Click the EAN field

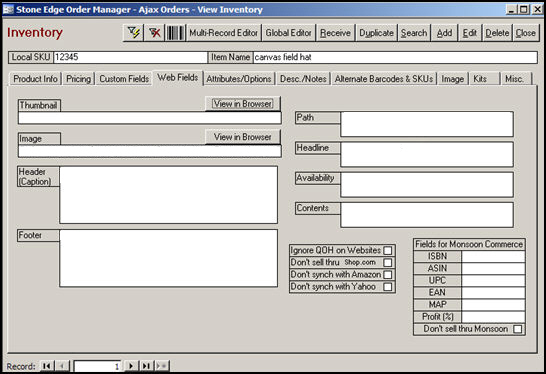click(x=493, y=293)
